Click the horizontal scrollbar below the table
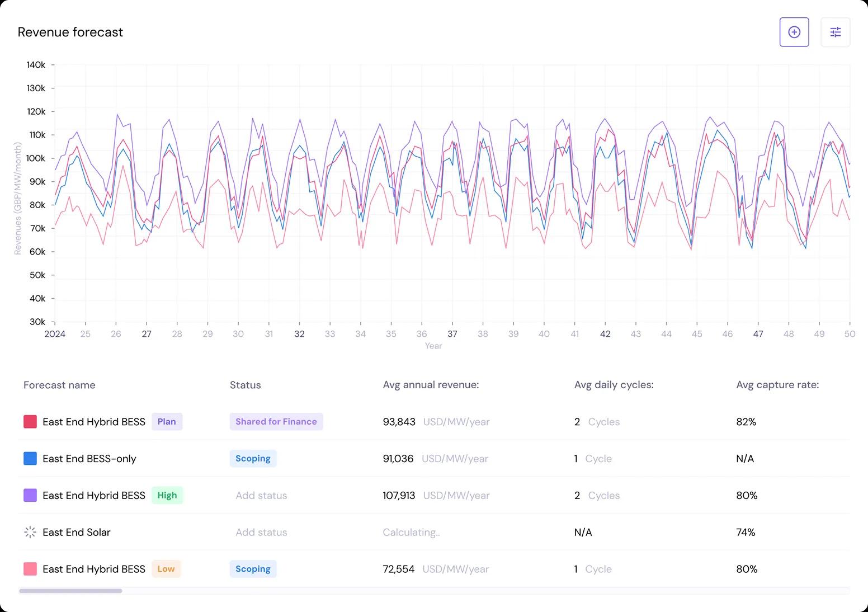The width and height of the screenshot is (868, 612). pyautogui.click(x=70, y=591)
